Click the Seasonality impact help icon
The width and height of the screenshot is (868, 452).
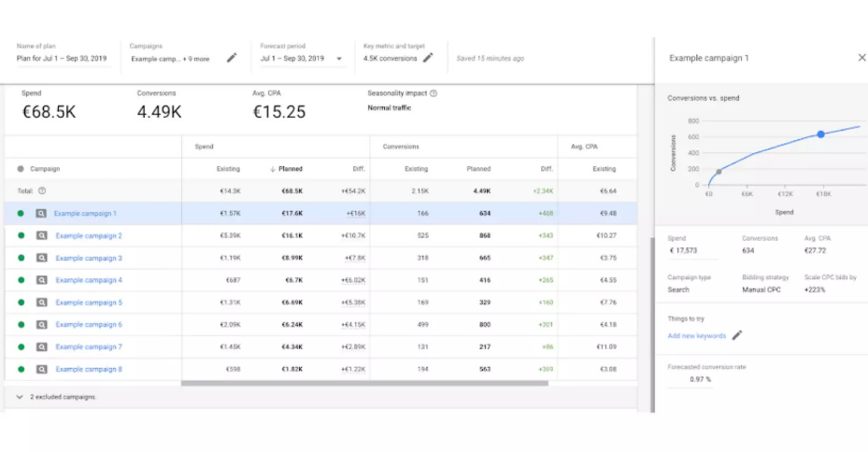pyautogui.click(x=434, y=93)
